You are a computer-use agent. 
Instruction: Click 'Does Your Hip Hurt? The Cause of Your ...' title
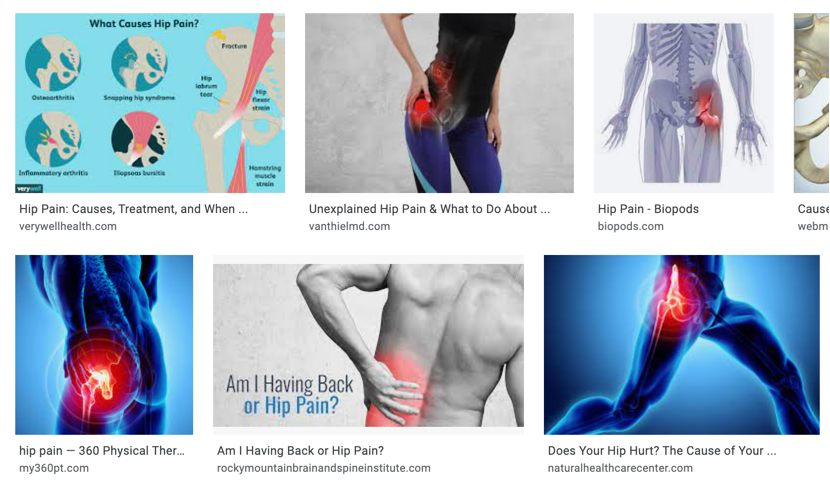click(662, 451)
